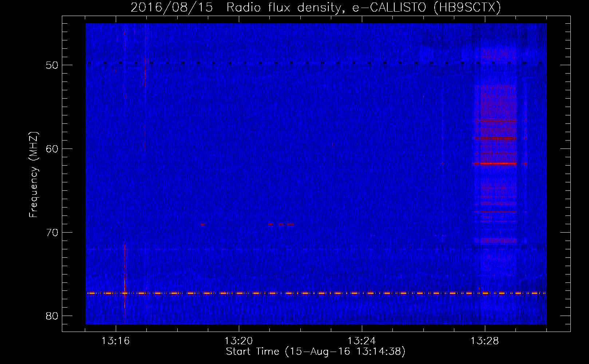Click the 13:16 time tick label
Viewport: 589px width, 364px height.
click(x=115, y=341)
